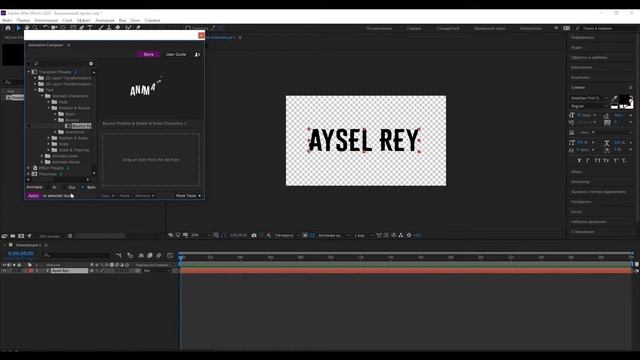Open the Remove dropdown button
Image resolution: width=640 pixels, height=360 pixels.
(144, 196)
